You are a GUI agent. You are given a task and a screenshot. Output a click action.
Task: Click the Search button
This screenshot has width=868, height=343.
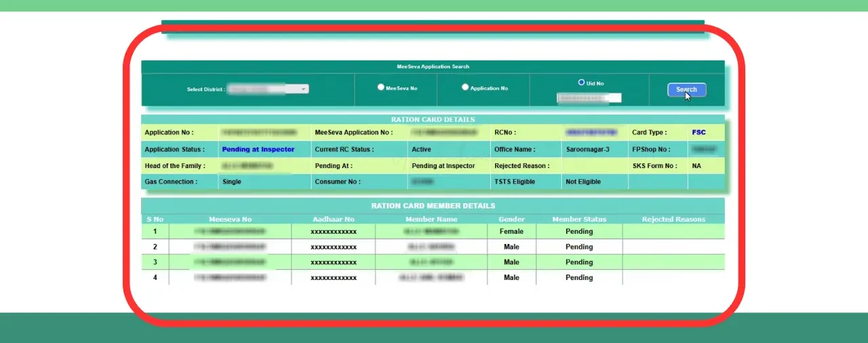(686, 89)
